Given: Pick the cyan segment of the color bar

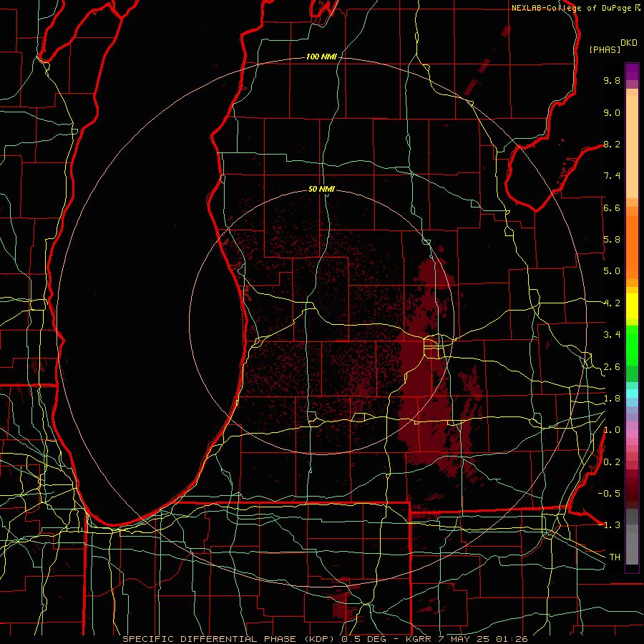Looking at the screenshot, I should pyautogui.click(x=632, y=394).
